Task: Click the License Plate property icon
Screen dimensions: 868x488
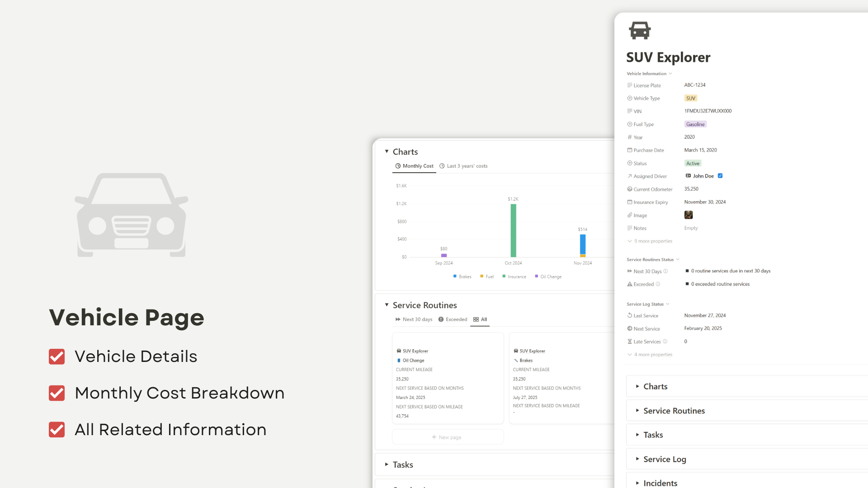Action: click(629, 85)
